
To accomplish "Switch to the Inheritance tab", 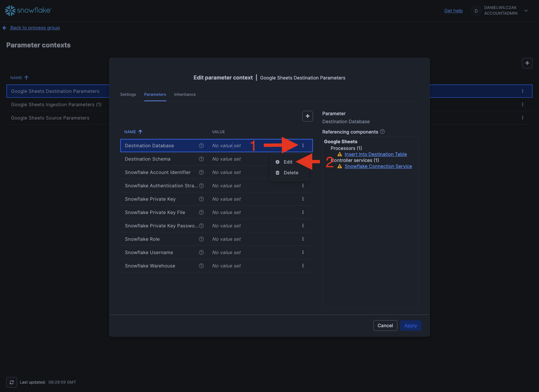I will 185,94.
